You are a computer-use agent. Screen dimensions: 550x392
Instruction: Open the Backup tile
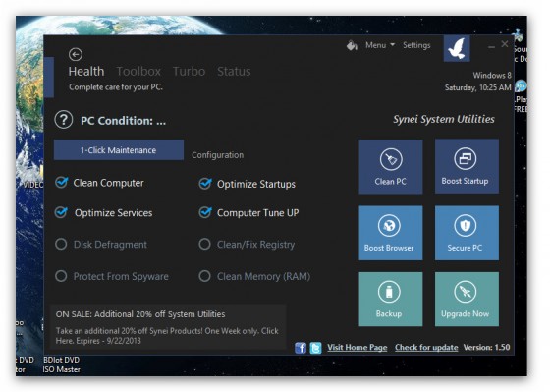391,300
